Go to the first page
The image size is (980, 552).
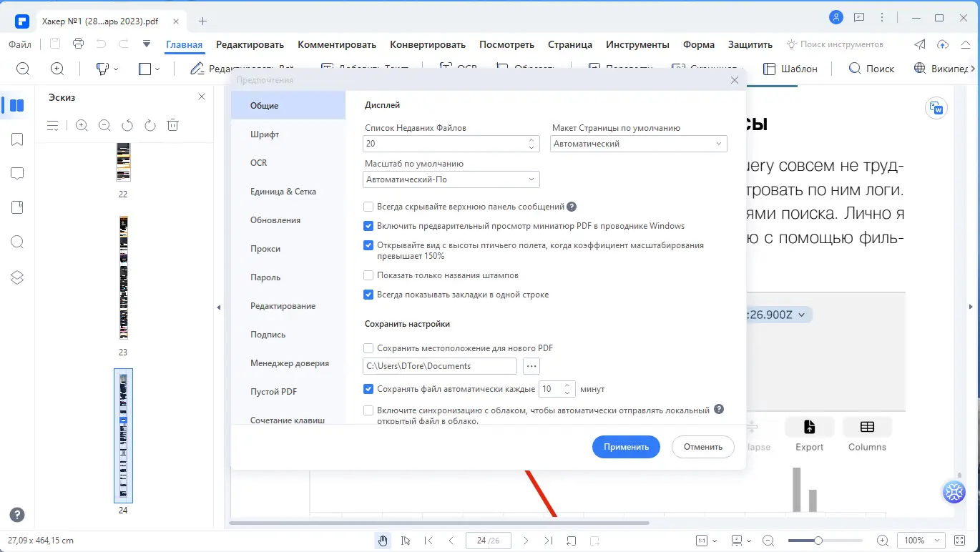(x=428, y=541)
